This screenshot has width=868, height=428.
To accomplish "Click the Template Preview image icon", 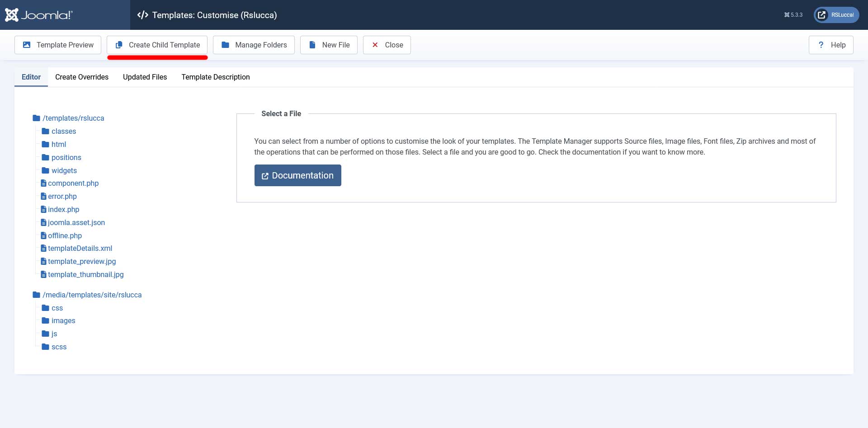I will click(x=27, y=45).
